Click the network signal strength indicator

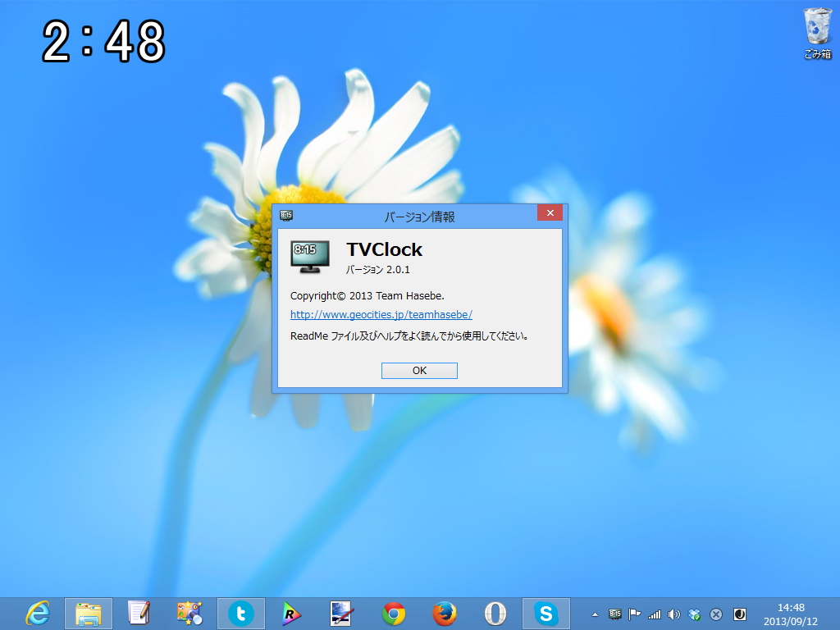click(x=654, y=614)
